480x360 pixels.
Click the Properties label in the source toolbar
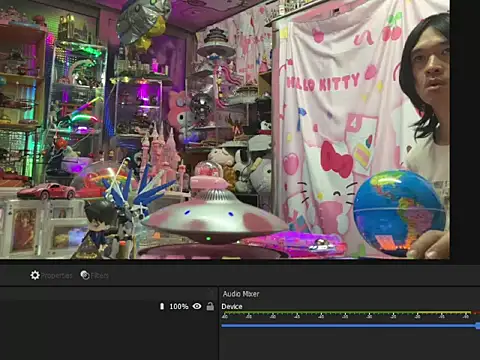(x=56, y=276)
